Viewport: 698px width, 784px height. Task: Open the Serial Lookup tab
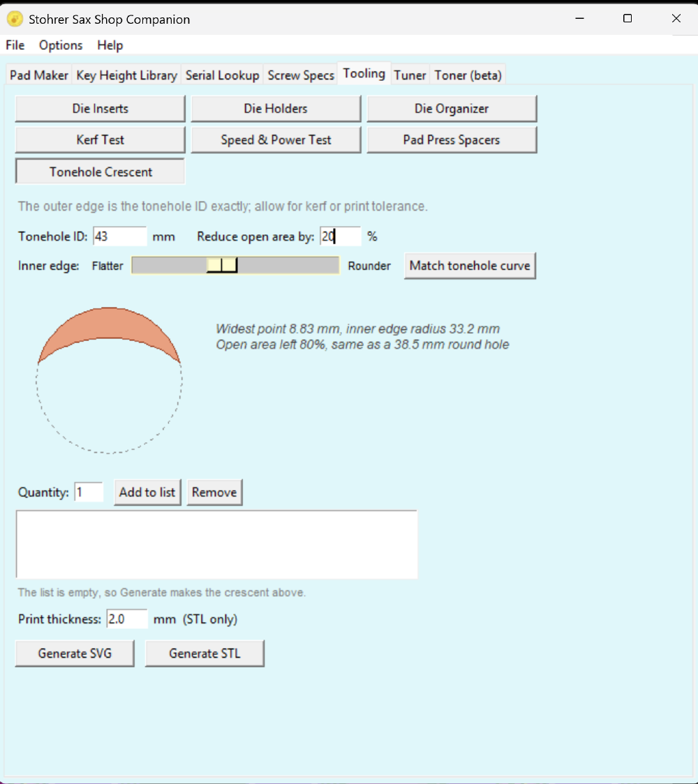tap(222, 75)
